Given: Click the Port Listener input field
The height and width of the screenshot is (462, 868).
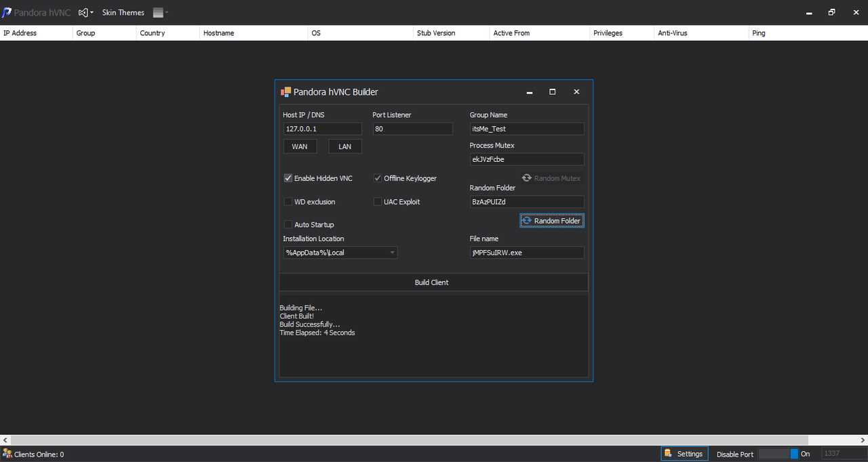Looking at the screenshot, I should point(412,129).
